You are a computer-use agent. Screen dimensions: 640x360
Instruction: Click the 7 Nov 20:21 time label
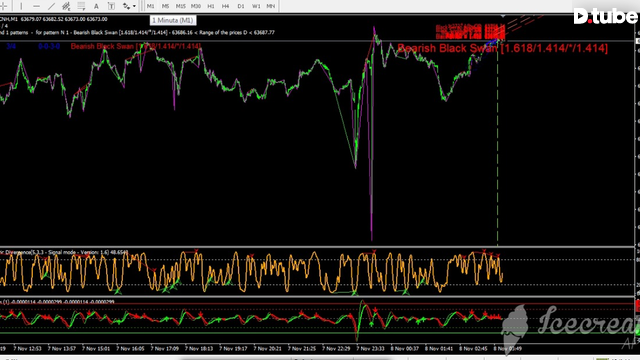[x=267, y=349]
